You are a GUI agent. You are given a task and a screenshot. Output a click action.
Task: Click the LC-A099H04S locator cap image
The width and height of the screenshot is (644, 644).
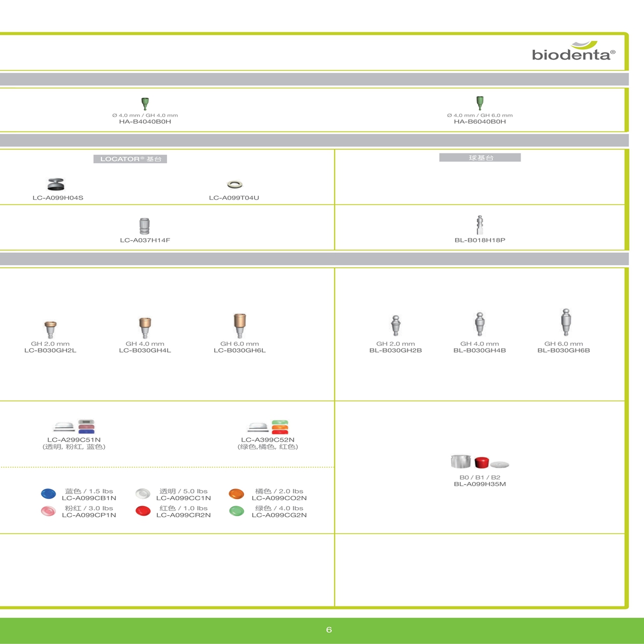pos(56,185)
